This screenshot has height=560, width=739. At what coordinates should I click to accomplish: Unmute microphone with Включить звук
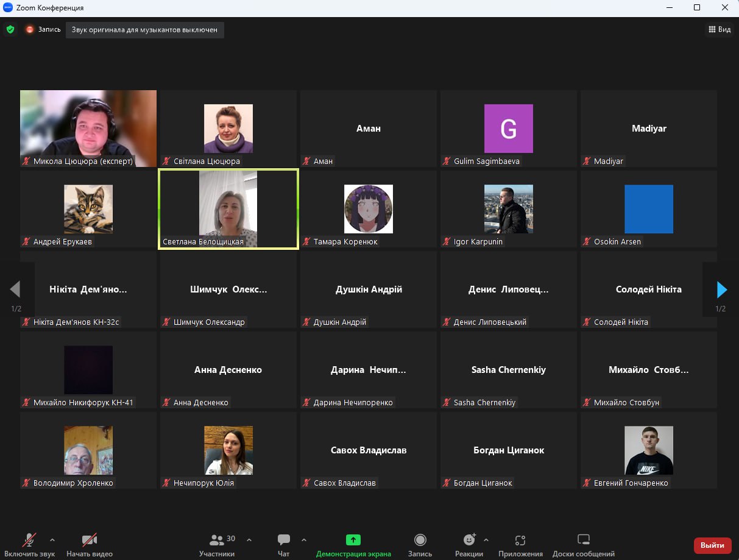tap(29, 544)
